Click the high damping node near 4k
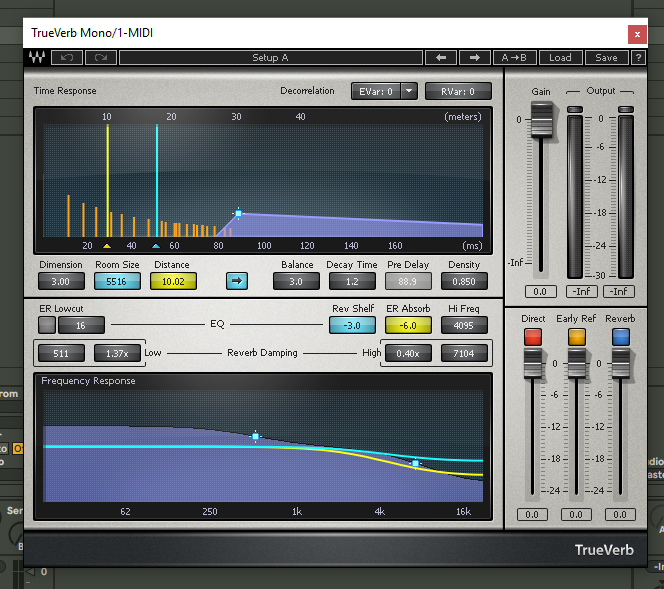This screenshot has width=664, height=589. (x=415, y=464)
